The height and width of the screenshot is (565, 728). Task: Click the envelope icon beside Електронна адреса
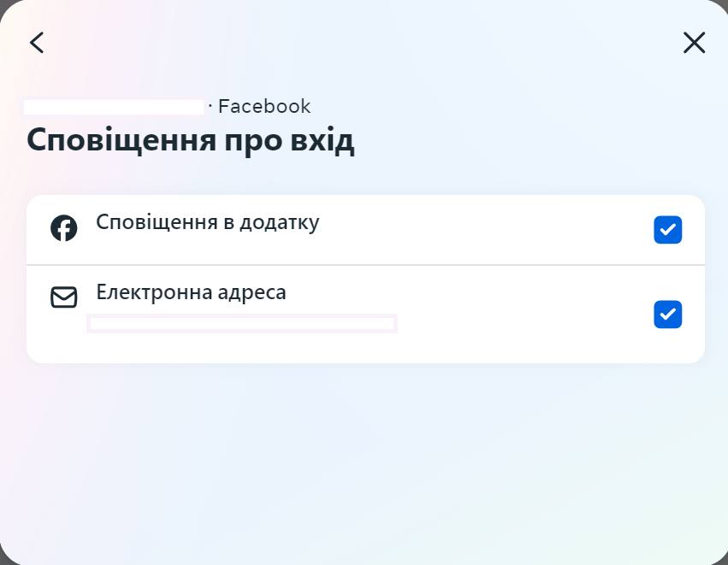(x=64, y=297)
